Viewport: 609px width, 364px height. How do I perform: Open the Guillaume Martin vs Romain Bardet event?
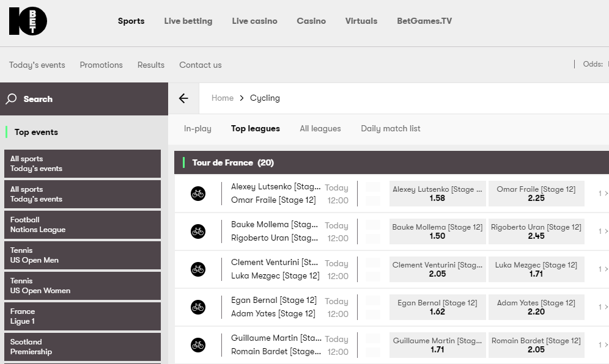tap(276, 344)
